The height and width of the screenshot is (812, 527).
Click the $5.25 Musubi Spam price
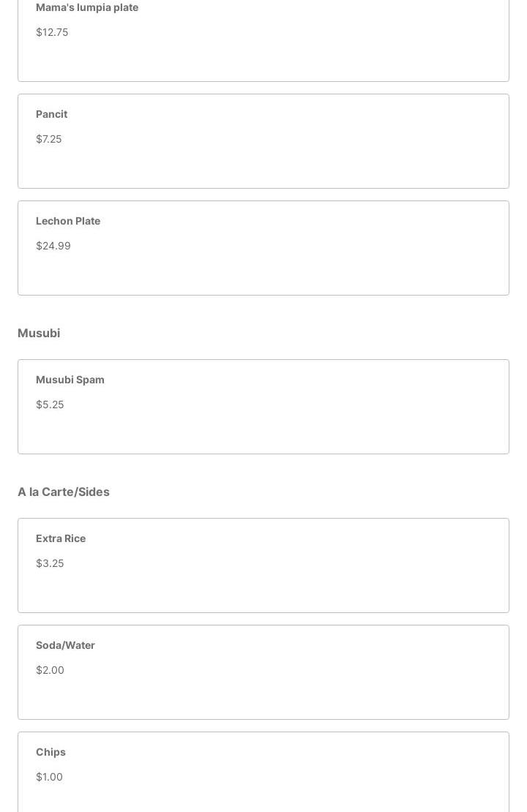pyautogui.click(x=50, y=405)
